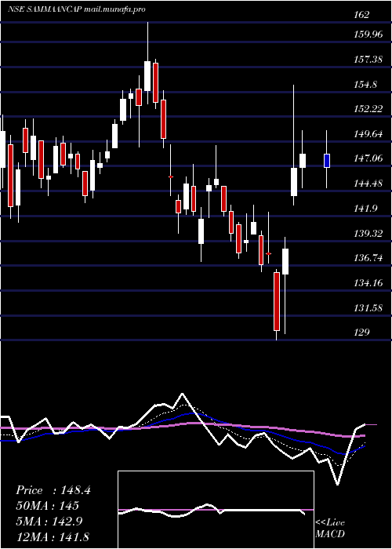Click the 12MA : 141.8 readout
392x549 pixels.
(x=53, y=536)
